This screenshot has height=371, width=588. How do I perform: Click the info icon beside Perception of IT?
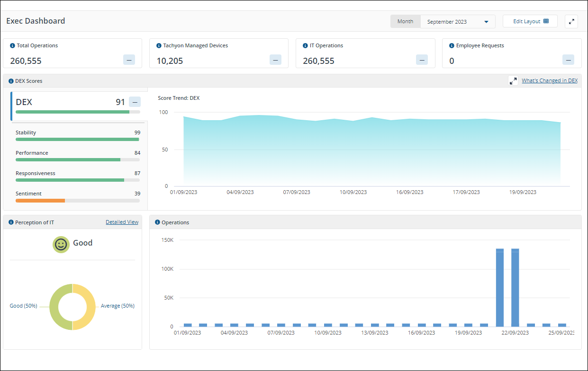pos(11,222)
